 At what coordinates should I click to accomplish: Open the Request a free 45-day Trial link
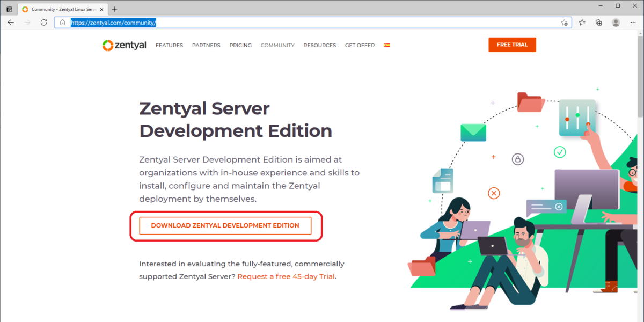(x=286, y=276)
